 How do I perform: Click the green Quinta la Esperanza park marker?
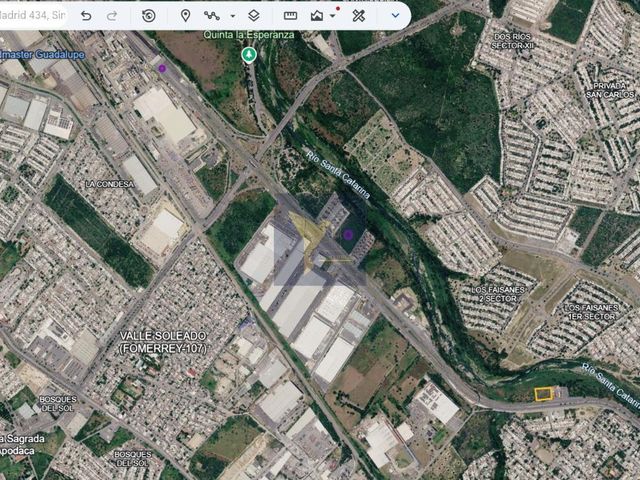249,55
